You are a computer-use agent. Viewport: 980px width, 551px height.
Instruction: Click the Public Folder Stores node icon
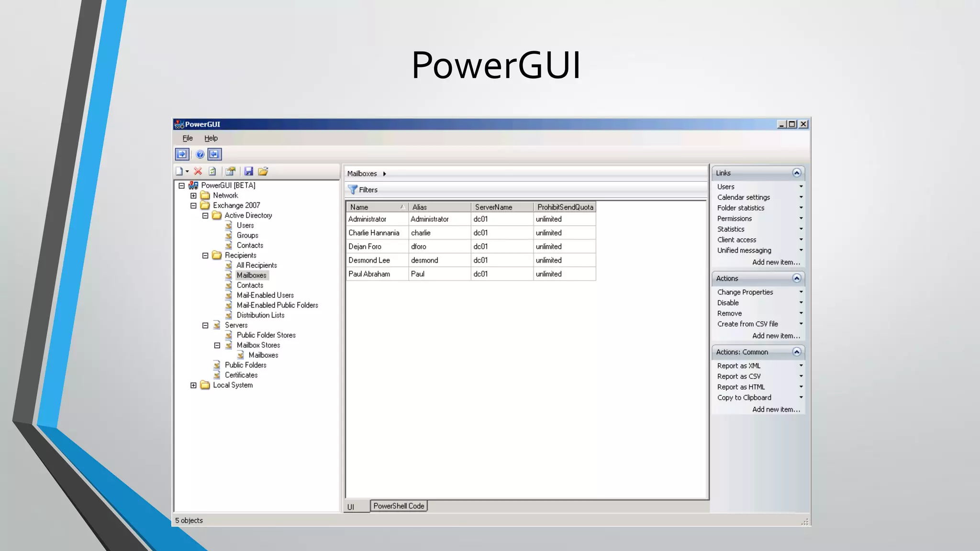[x=229, y=335]
